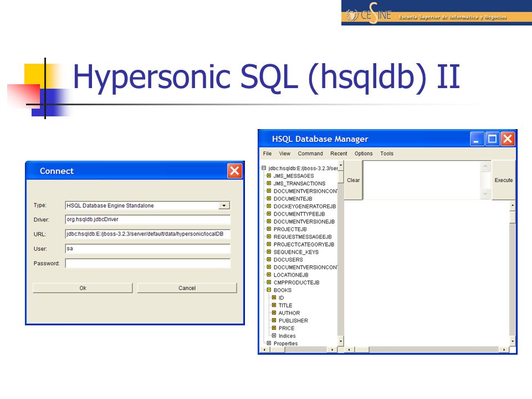The image size is (532, 399).
Task: Expand the Properties node
Action: (269, 343)
